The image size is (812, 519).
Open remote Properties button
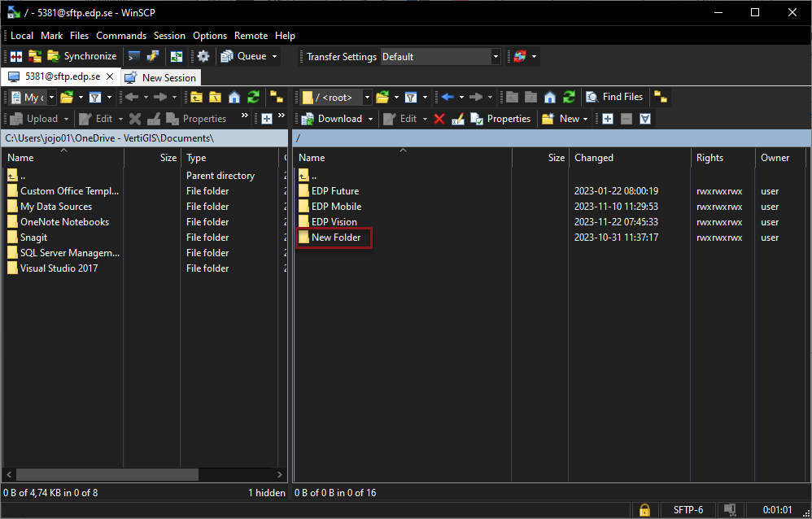click(500, 119)
